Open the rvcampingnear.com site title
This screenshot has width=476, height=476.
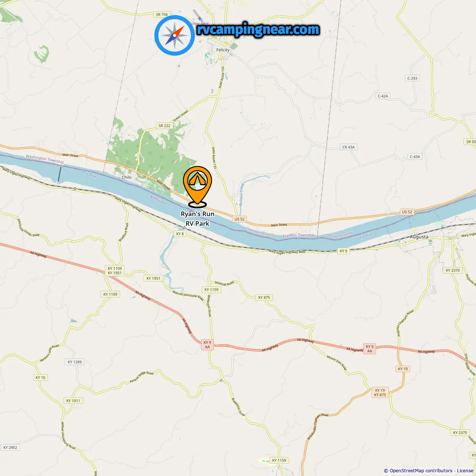pos(258,29)
